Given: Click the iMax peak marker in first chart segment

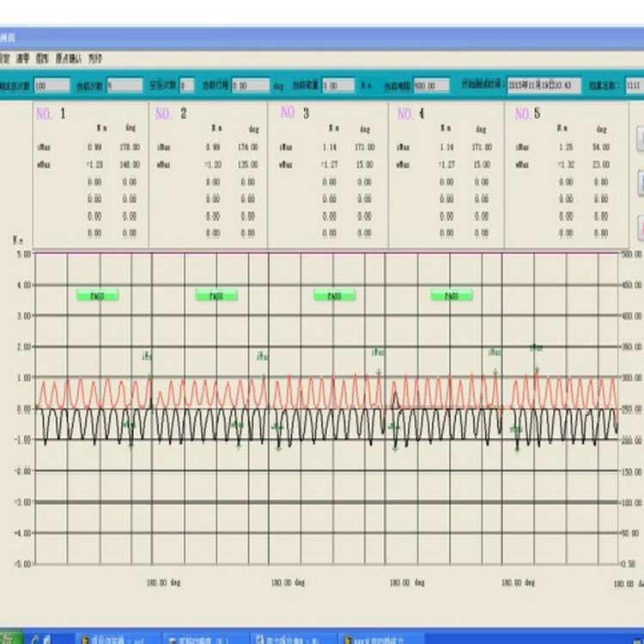Looking at the screenshot, I should 147,356.
